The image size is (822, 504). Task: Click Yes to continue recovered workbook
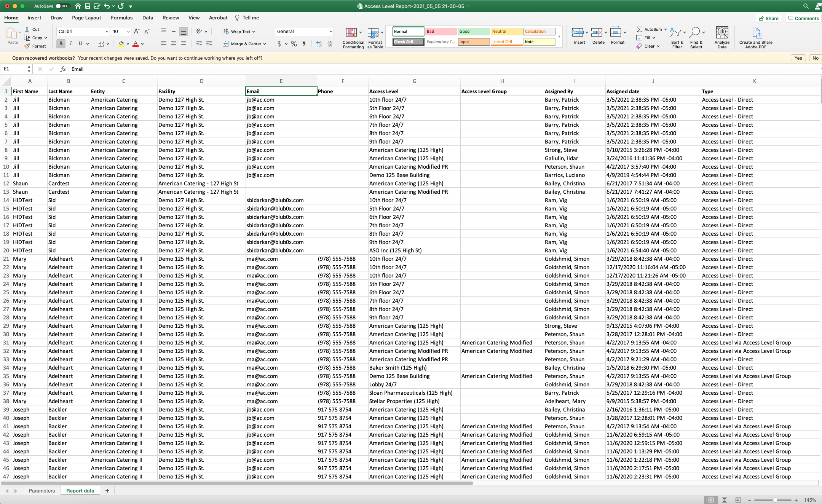(x=798, y=58)
